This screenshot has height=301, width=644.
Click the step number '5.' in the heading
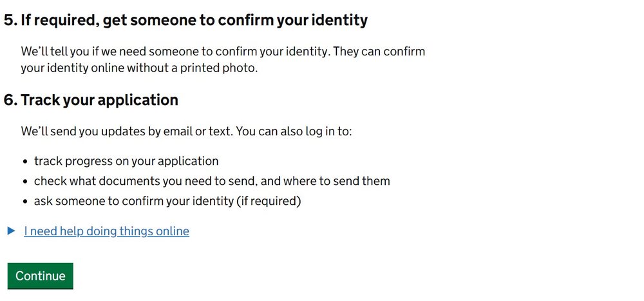(x=10, y=20)
